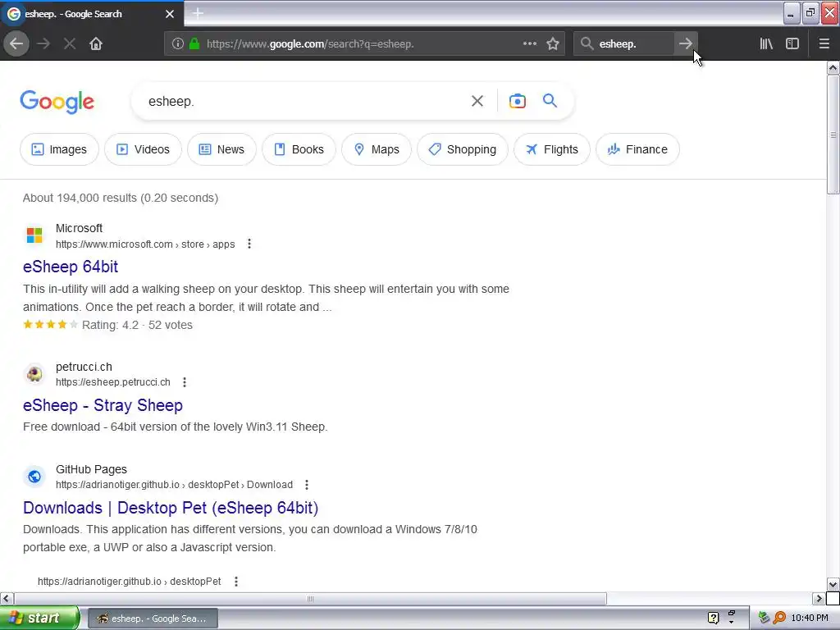
Task: Show site information icon in address bar
Action: point(178,44)
